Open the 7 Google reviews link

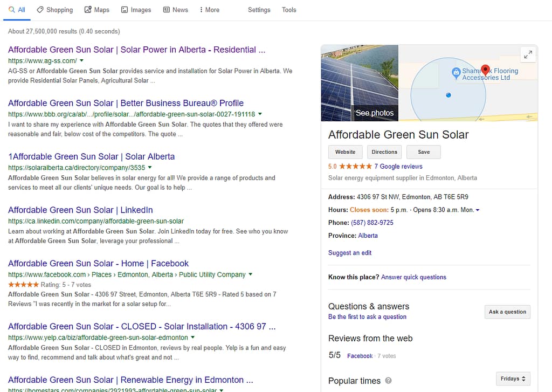[x=398, y=167]
